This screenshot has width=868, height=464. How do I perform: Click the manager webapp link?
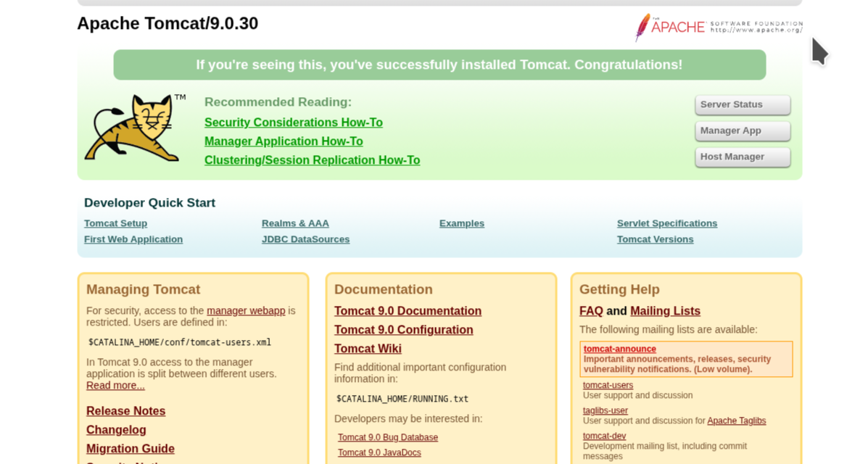pyautogui.click(x=246, y=310)
